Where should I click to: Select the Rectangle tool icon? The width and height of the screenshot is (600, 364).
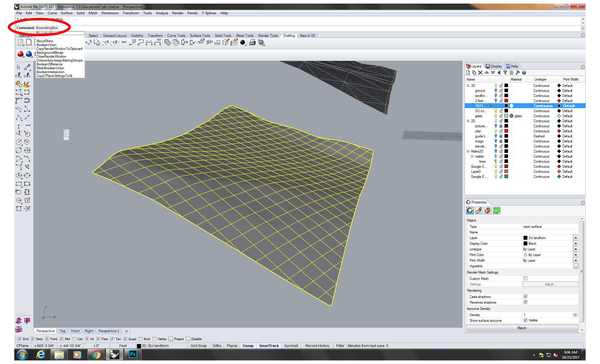click(x=18, y=184)
